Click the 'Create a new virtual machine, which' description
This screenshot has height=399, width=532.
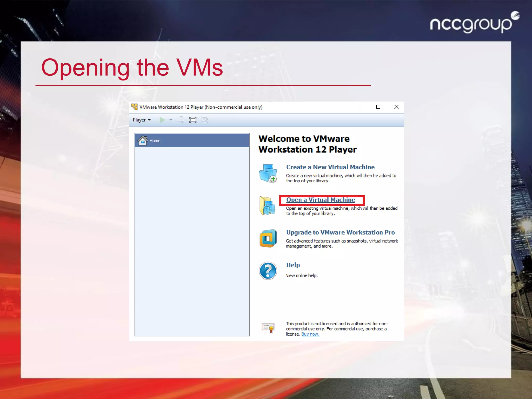341,178
